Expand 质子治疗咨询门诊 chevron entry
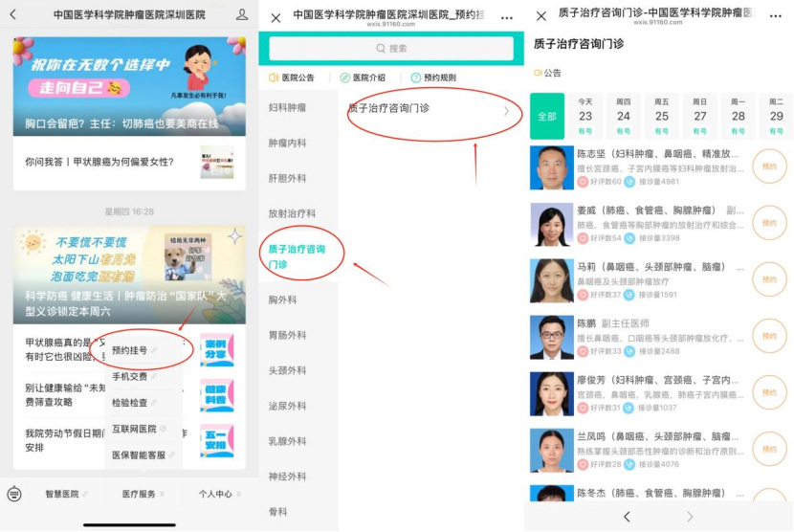The height and width of the screenshot is (532, 794). [507, 111]
